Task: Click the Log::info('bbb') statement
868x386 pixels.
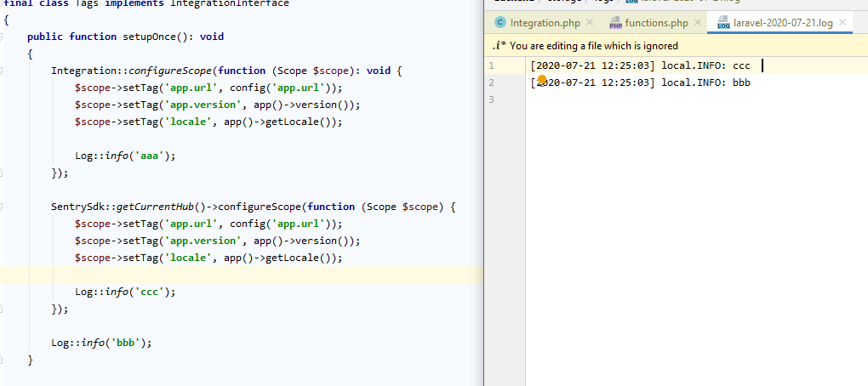Action: [101, 343]
